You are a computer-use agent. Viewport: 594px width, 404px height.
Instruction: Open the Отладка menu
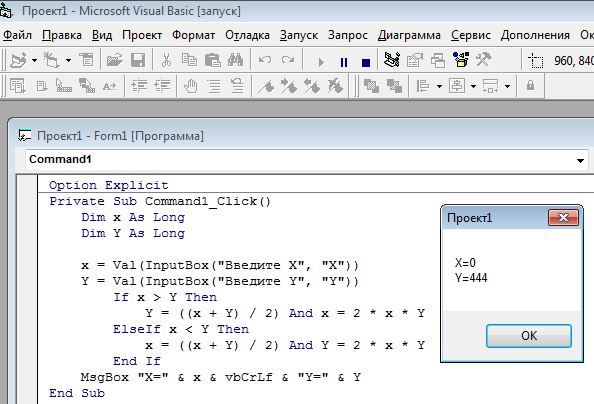coord(247,35)
